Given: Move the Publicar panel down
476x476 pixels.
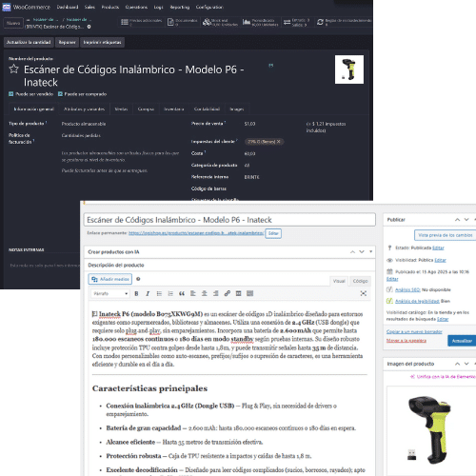Looking at the screenshot, I should pos(466,220).
